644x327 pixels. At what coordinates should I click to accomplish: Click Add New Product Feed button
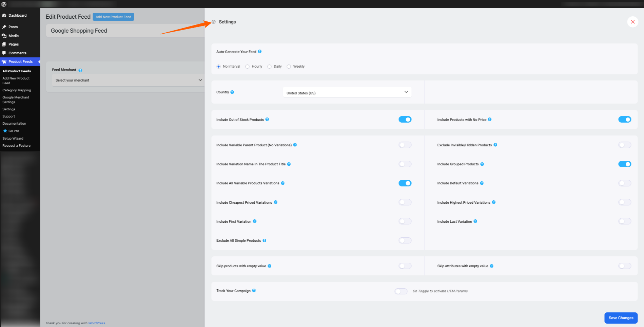(x=113, y=17)
